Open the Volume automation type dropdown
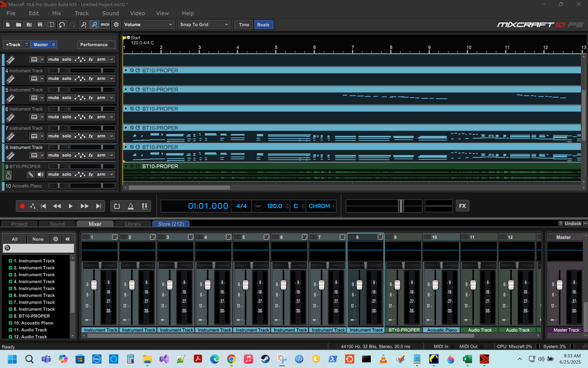 (x=148, y=25)
